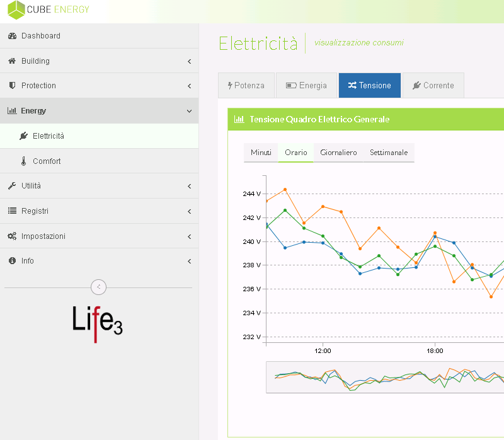The image size is (504, 440).
Task: Click the Elettricità plug icon in sidebar
Action: 24,136
